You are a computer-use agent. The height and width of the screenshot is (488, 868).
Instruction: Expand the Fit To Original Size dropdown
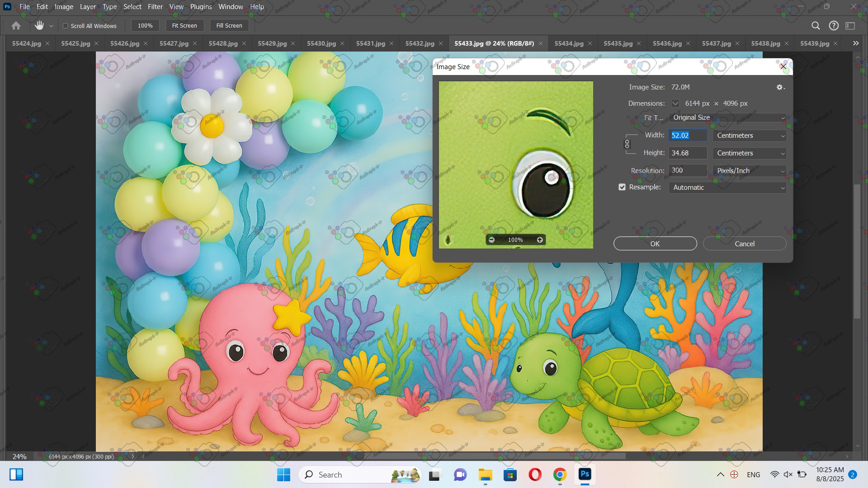[x=727, y=117]
